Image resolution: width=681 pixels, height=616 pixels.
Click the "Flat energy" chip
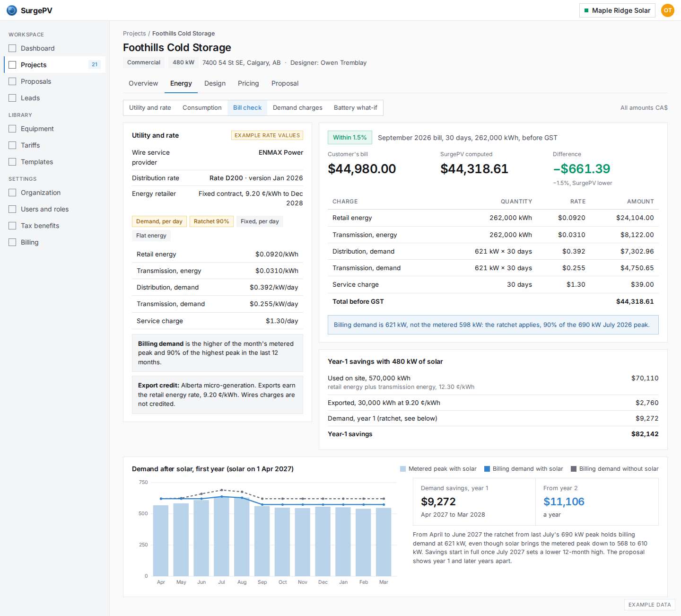(x=151, y=236)
